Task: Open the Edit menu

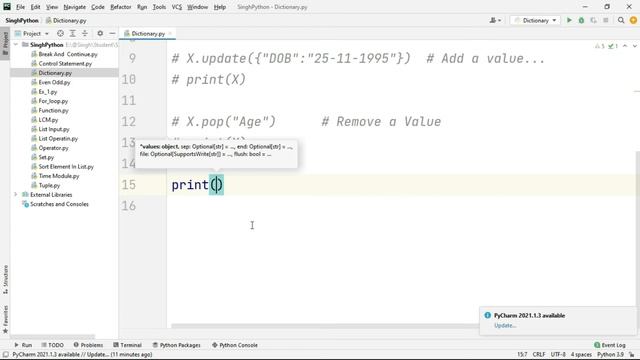Action: [36, 7]
